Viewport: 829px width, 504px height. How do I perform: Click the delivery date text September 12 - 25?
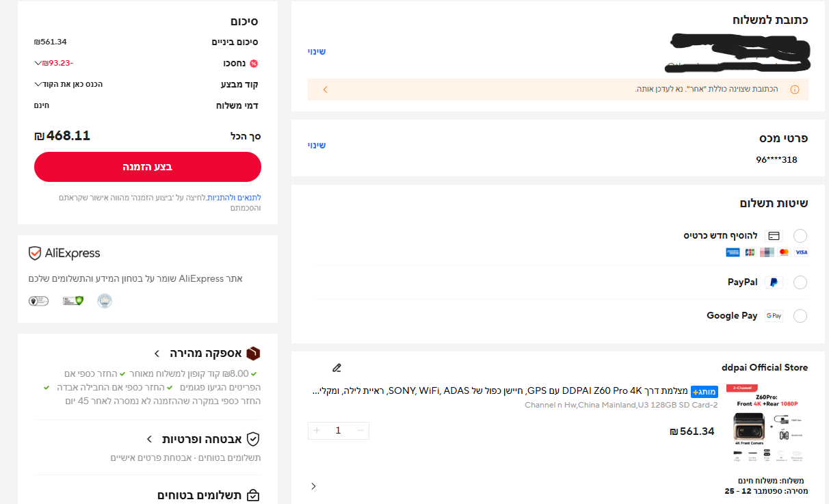click(766, 491)
